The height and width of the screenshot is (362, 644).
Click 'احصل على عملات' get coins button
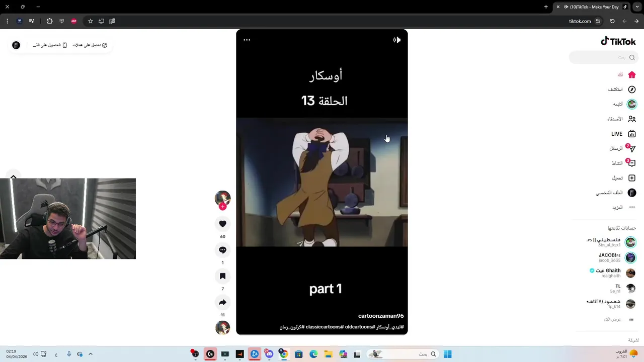[x=90, y=45]
